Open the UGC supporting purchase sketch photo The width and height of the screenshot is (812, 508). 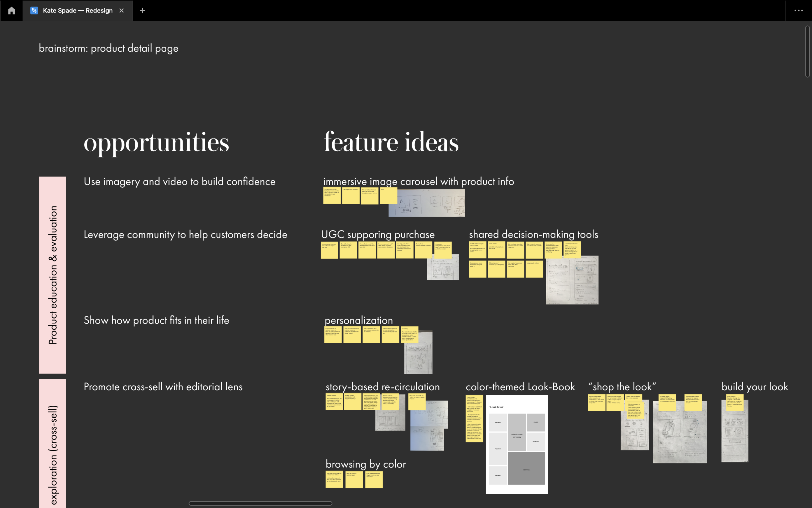click(x=443, y=268)
